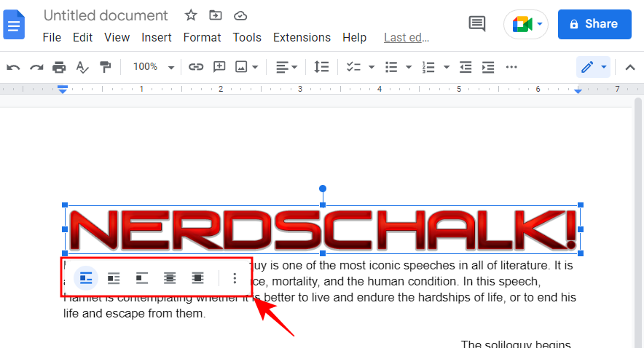Print the document
This screenshot has width=644, height=348.
pos(59,67)
